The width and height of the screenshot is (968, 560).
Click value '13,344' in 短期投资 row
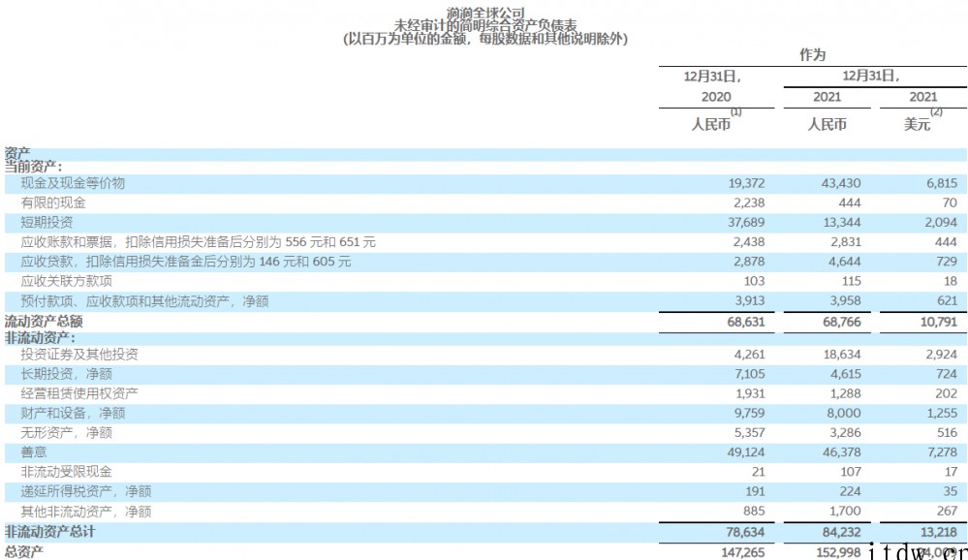point(841,222)
